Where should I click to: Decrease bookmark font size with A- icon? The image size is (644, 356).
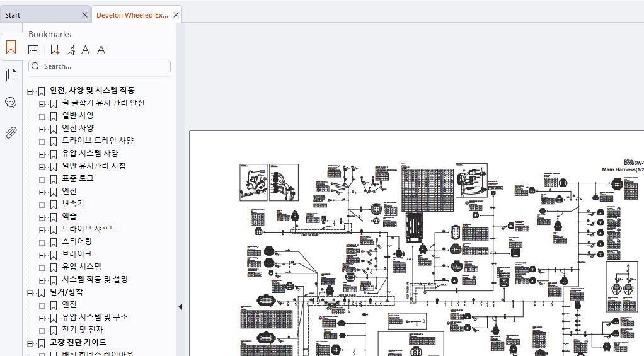coord(101,50)
